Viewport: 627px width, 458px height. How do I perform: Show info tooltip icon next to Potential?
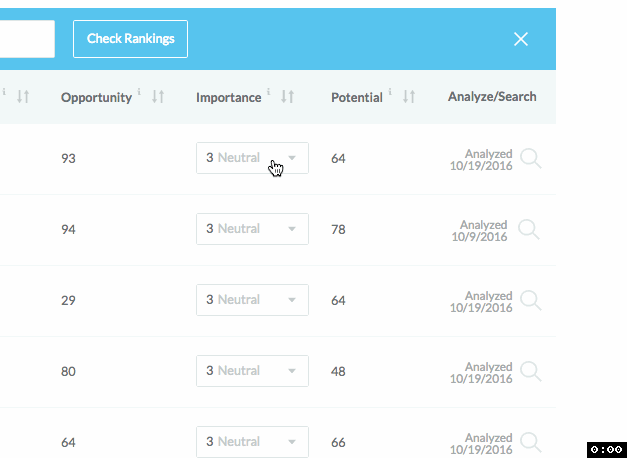390,92
